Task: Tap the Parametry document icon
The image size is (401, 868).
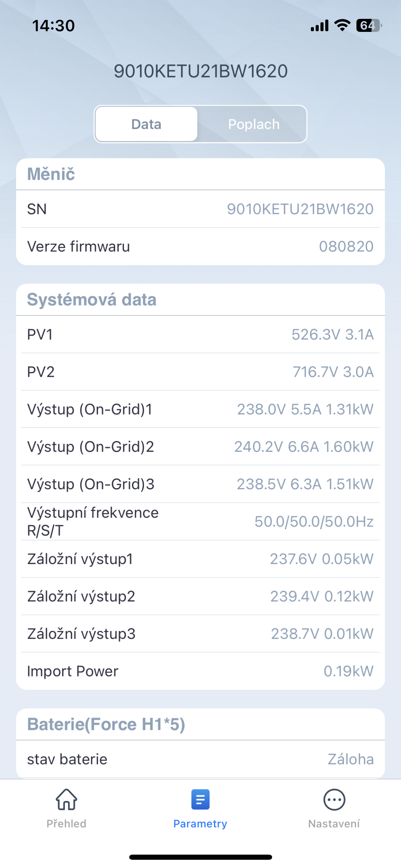Action: click(x=200, y=799)
